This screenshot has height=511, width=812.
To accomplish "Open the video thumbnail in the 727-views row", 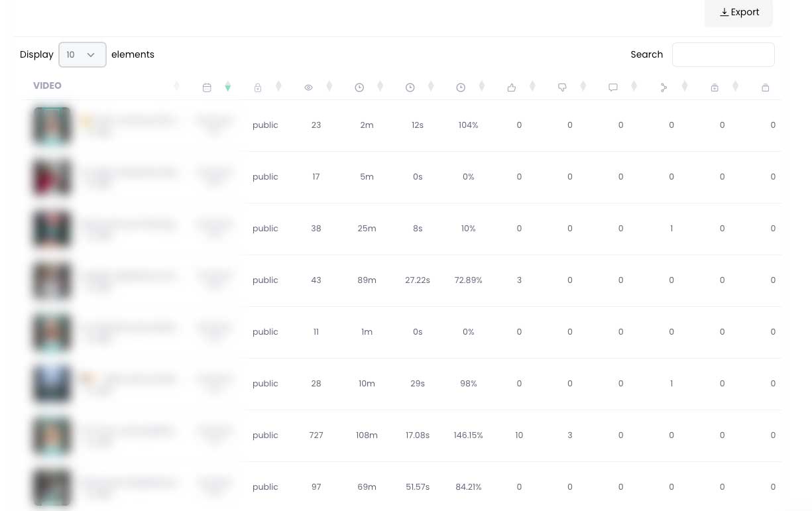I will (52, 435).
